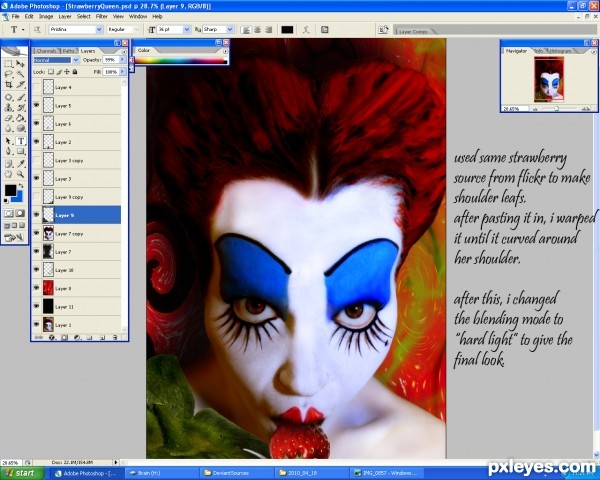The height and width of the screenshot is (480, 600).
Task: Toggle text orientation in options bar
Action: [37, 29]
